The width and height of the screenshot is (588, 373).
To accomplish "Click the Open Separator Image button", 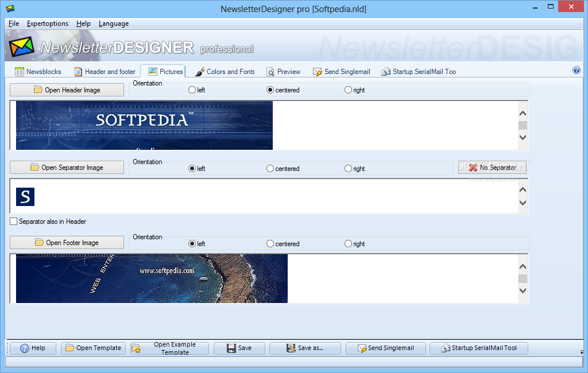I will (x=67, y=168).
